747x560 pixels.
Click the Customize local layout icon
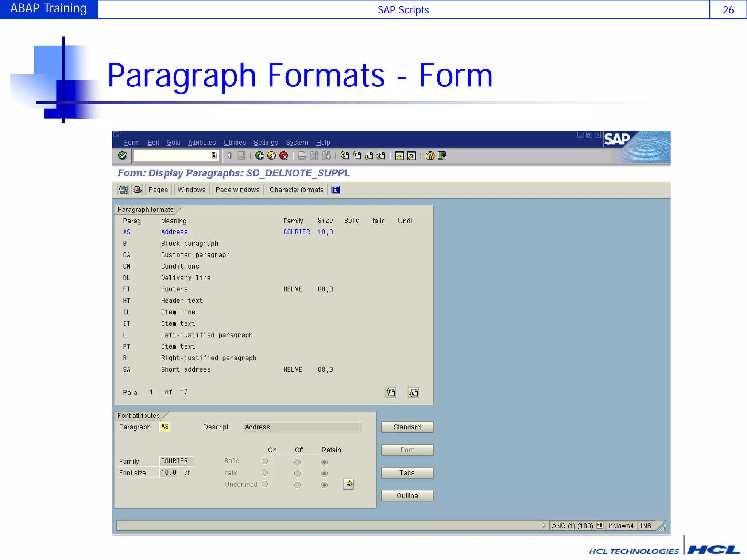tap(442, 156)
